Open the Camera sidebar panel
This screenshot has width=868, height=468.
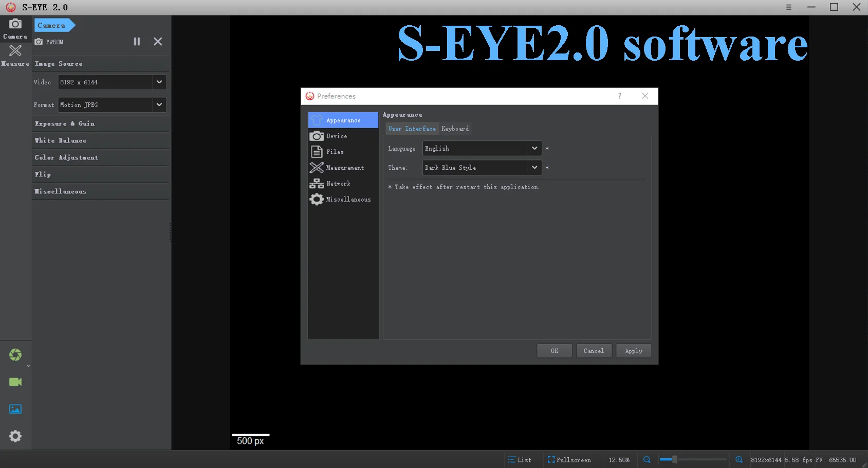point(15,29)
